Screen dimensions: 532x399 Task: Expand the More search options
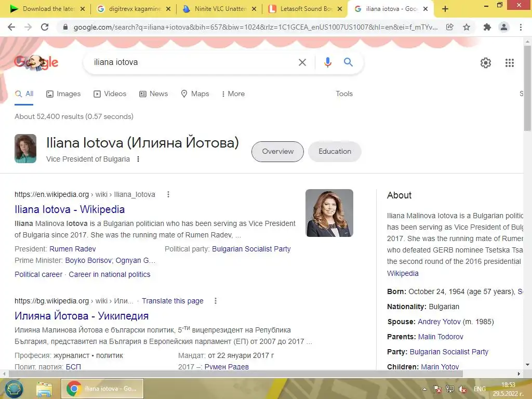[233, 94]
